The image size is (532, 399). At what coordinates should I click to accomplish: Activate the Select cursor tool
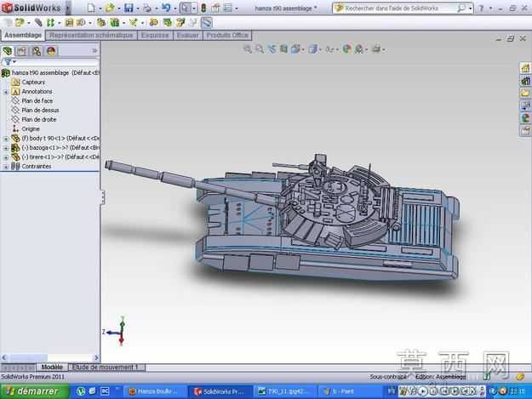[x=186, y=8]
